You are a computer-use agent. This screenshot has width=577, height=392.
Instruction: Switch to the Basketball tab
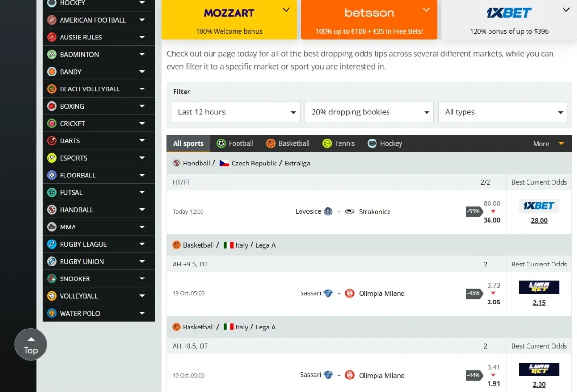click(x=288, y=144)
